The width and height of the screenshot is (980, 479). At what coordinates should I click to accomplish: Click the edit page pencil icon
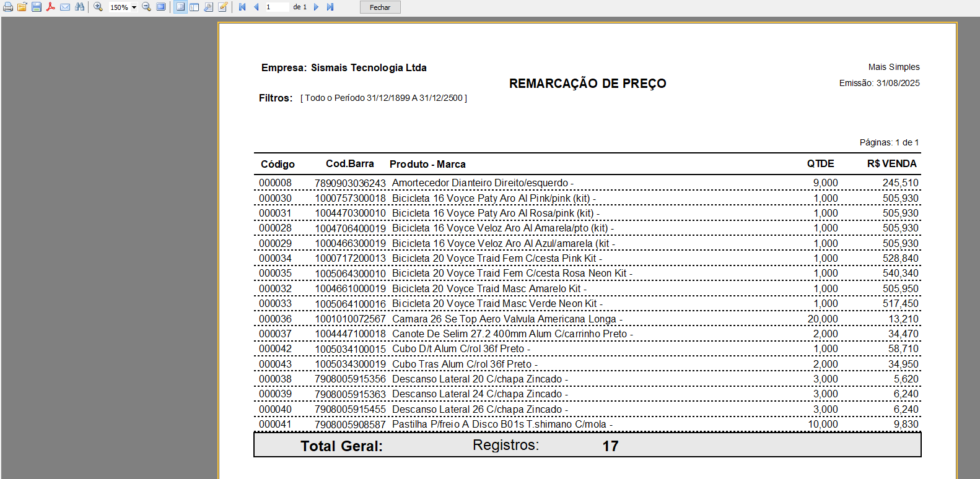tap(223, 7)
